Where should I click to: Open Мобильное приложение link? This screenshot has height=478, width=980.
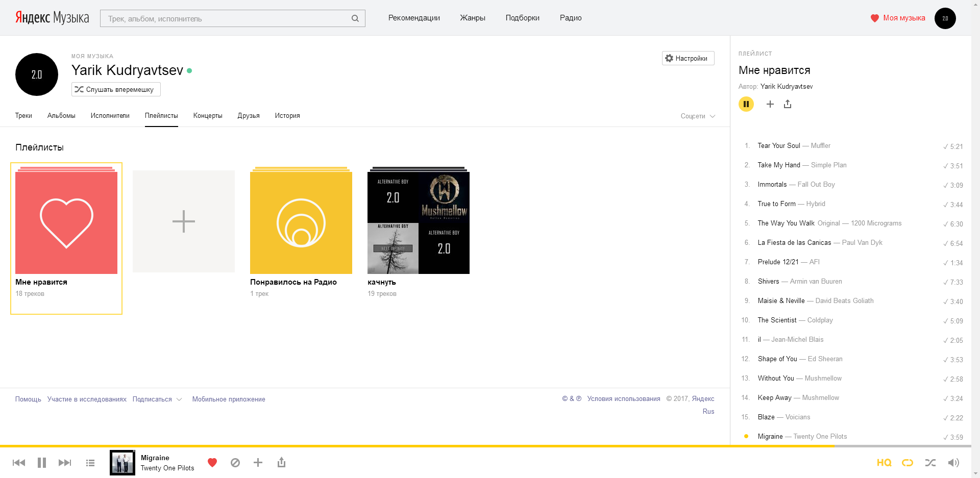point(229,399)
